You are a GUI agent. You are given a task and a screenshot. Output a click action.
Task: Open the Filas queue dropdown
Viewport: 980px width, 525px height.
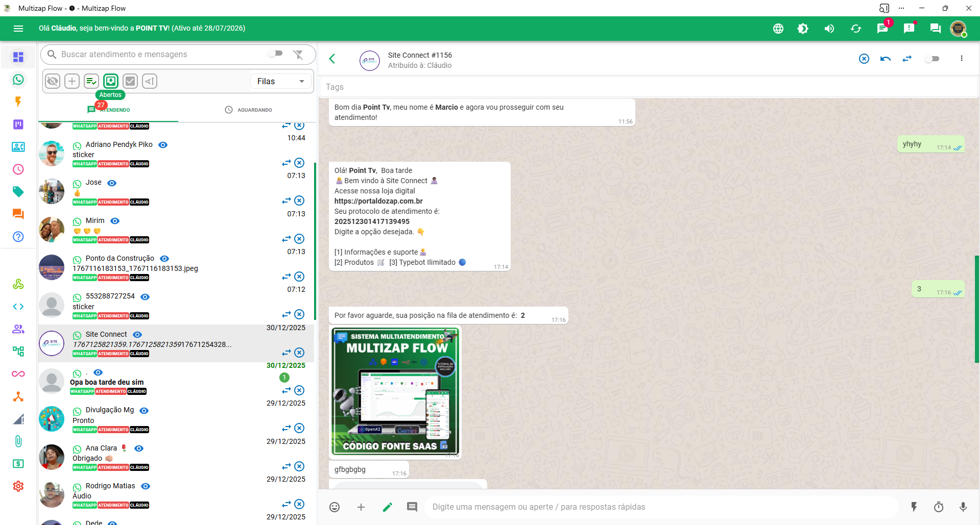[281, 81]
